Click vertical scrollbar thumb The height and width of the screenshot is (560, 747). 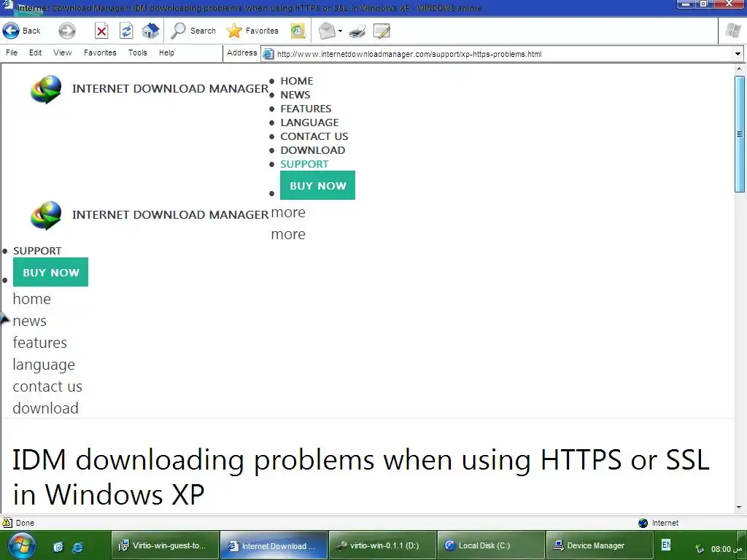coord(740,134)
